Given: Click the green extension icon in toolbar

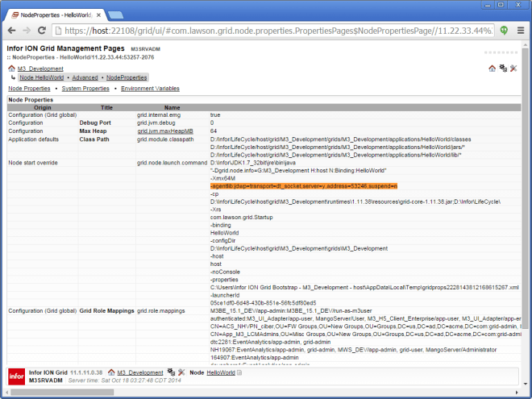Looking at the screenshot, I should [504, 31].
